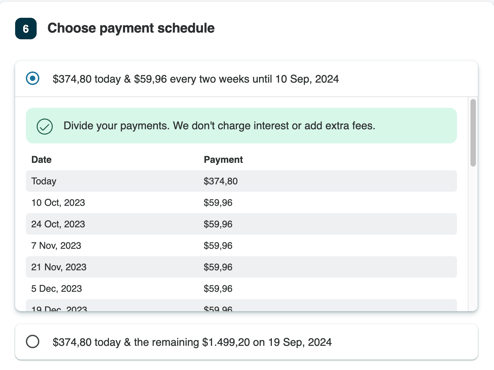Image resolution: width=494 pixels, height=370 pixels.
Task: Click the scrollbar track below the thumb
Action: click(473, 238)
